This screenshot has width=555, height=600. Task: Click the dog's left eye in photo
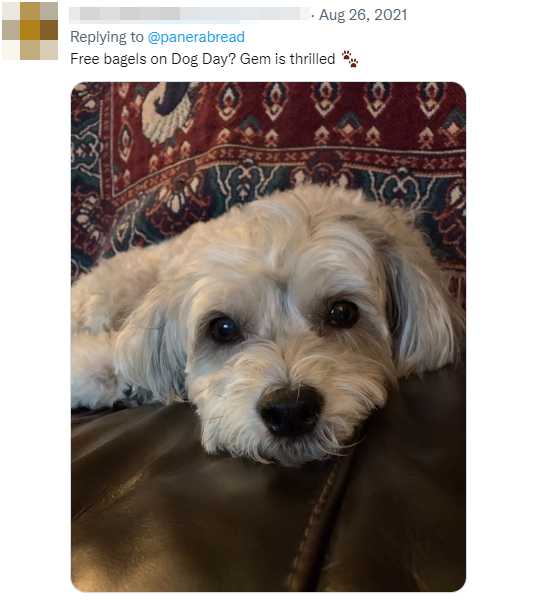224,329
